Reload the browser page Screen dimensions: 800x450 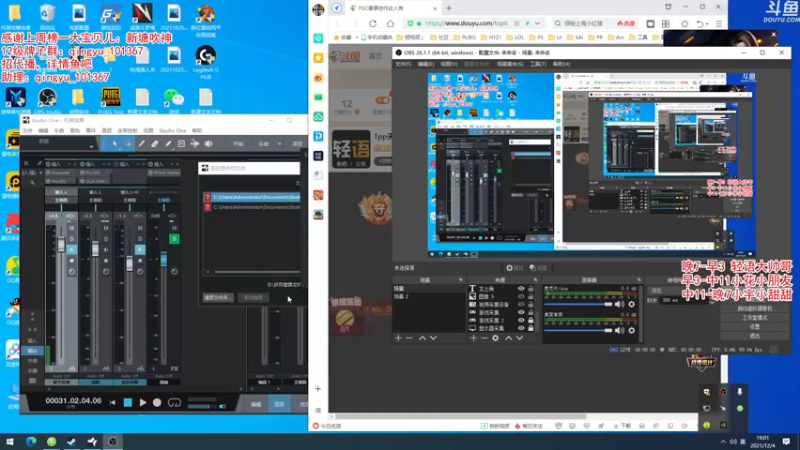point(373,23)
